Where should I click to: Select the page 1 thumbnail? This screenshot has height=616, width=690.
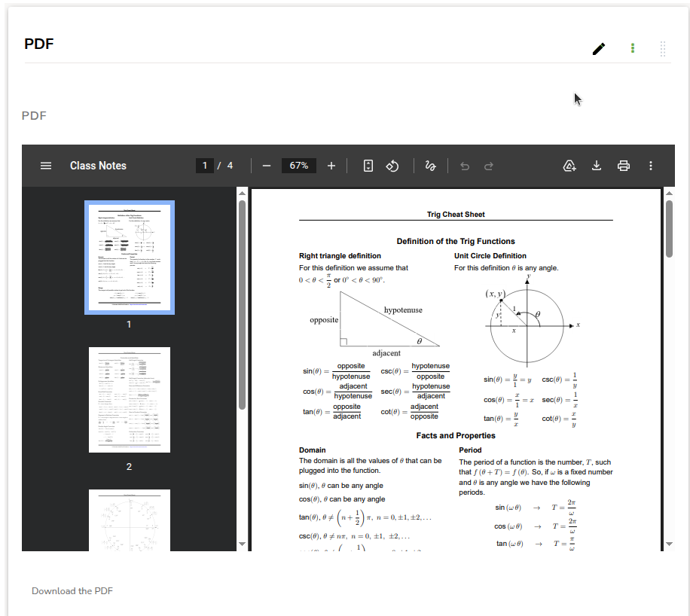pos(130,258)
